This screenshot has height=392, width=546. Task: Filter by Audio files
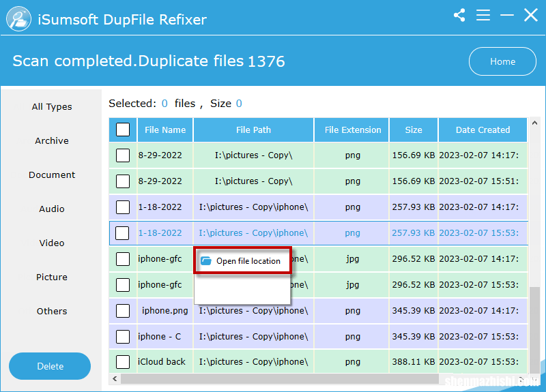(52, 209)
